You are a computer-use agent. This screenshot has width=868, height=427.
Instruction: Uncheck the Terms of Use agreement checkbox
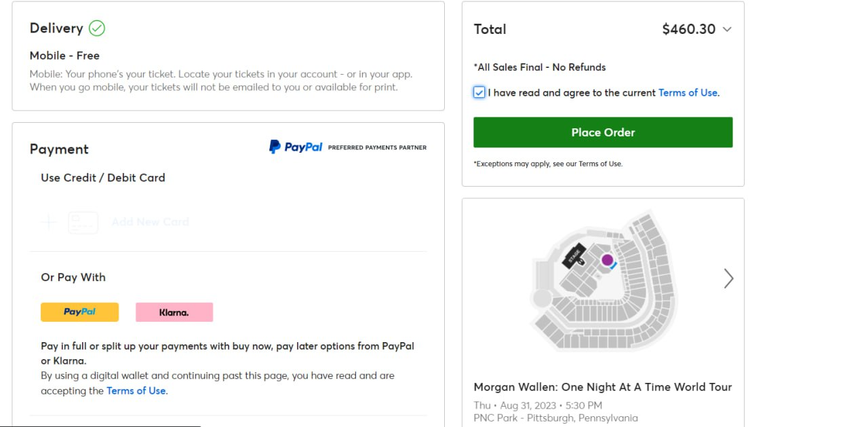(x=479, y=93)
